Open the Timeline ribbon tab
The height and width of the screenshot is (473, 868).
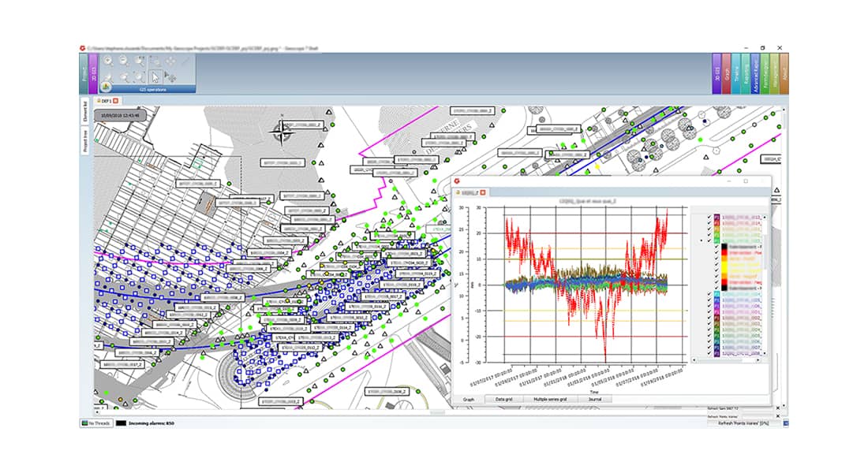click(736, 73)
